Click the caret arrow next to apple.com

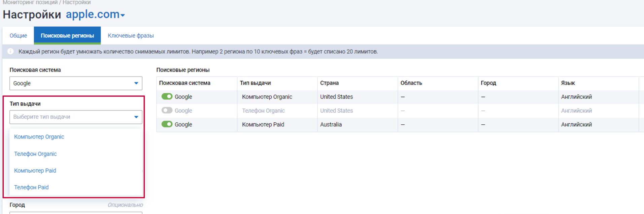pyautogui.click(x=123, y=15)
